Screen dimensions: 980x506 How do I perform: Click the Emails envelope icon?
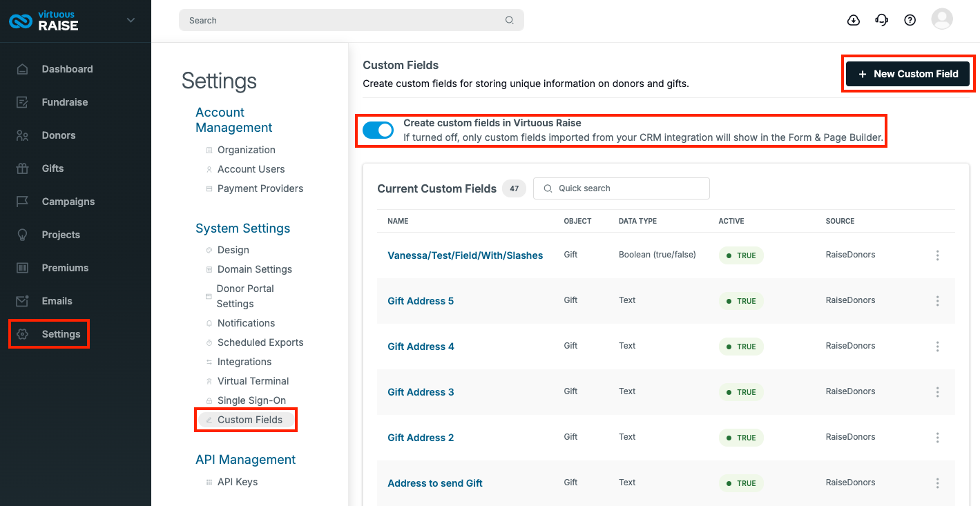pyautogui.click(x=23, y=301)
